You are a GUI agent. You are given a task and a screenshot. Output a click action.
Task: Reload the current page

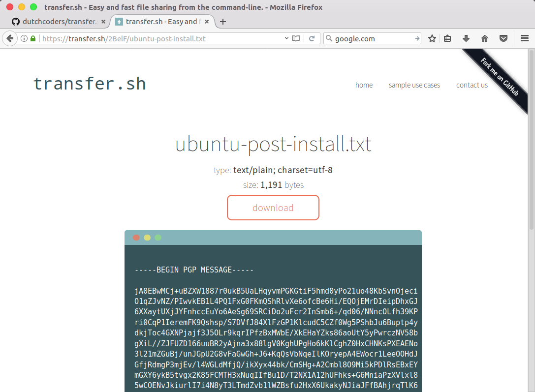tap(312, 38)
